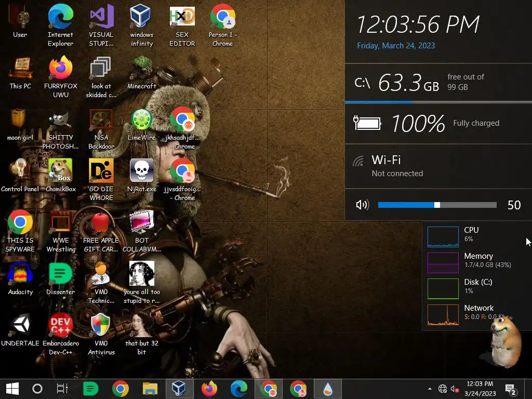This screenshot has height=399, width=532.
Task: Open 'youre all too stupid to r...' icon
Action: (x=141, y=283)
